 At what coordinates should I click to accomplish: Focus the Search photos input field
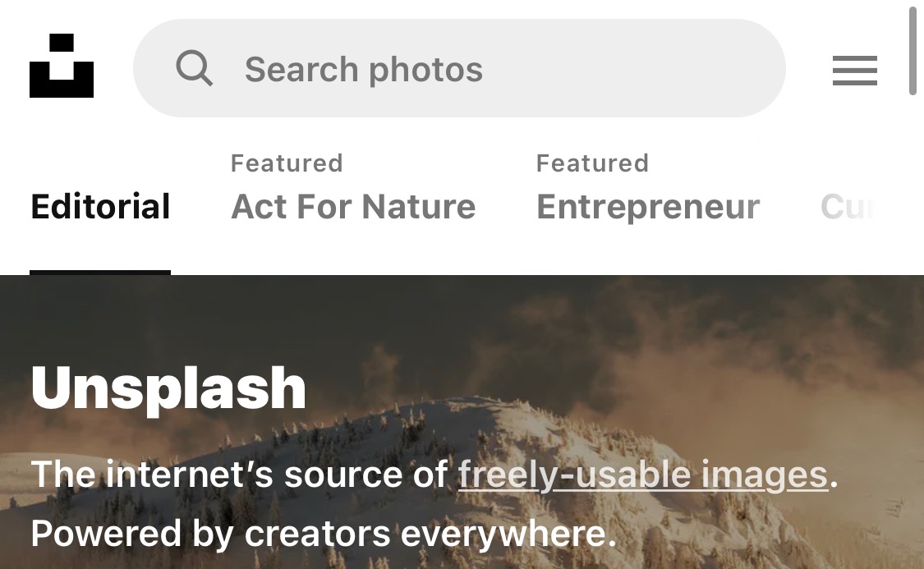tap(459, 68)
